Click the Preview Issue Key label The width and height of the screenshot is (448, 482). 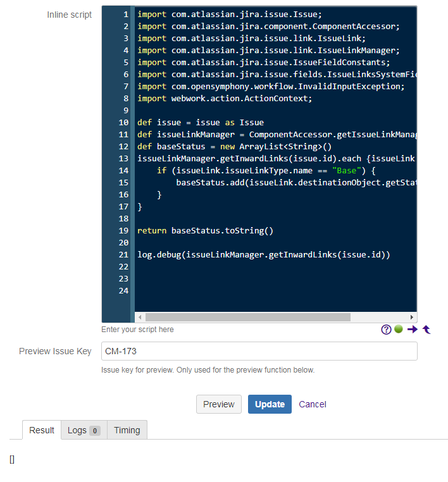tap(55, 351)
